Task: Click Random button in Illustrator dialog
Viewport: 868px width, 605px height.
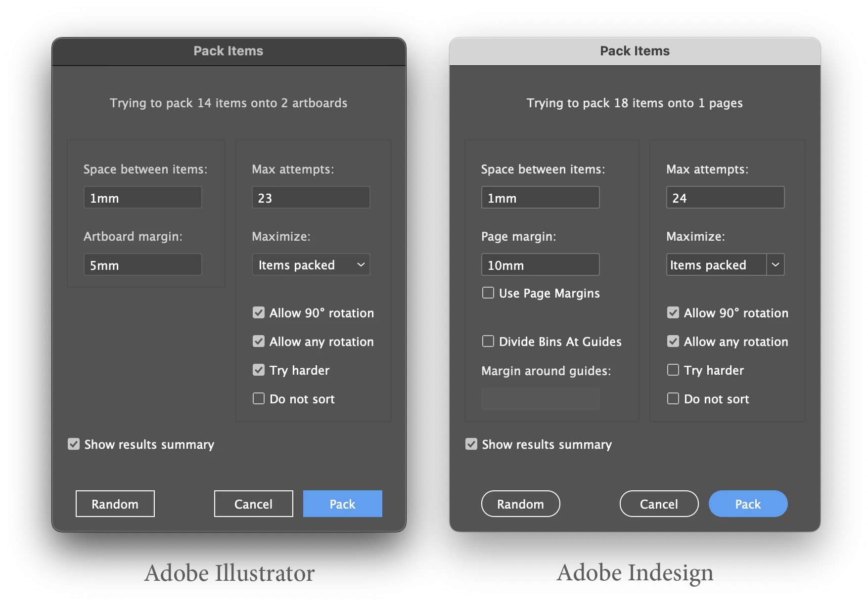Action: click(115, 504)
